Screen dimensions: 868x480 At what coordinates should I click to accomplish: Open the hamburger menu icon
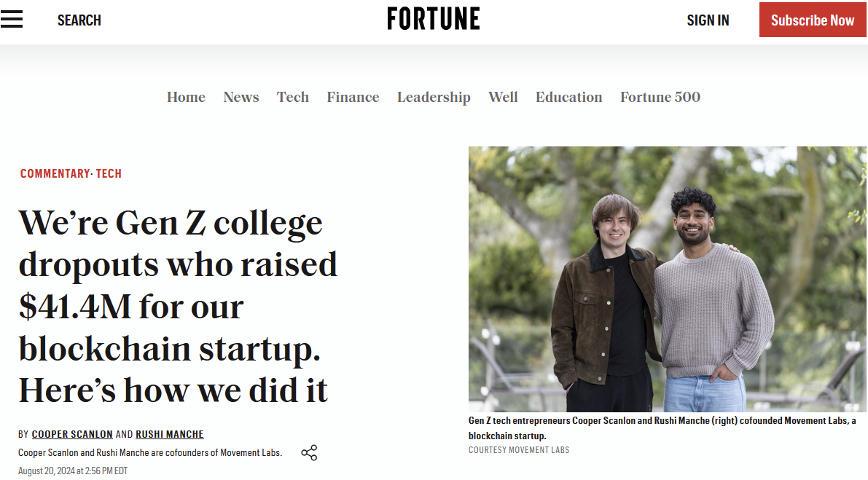(12, 20)
